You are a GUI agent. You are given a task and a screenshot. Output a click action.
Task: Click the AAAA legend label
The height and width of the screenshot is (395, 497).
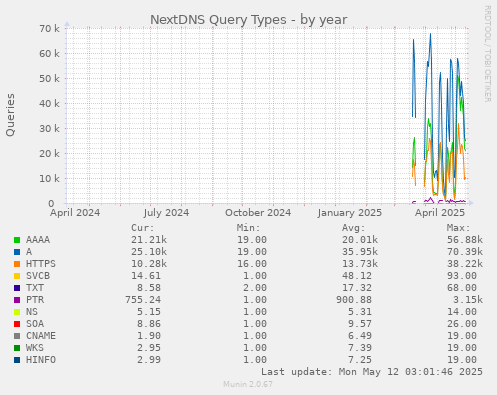click(38, 240)
